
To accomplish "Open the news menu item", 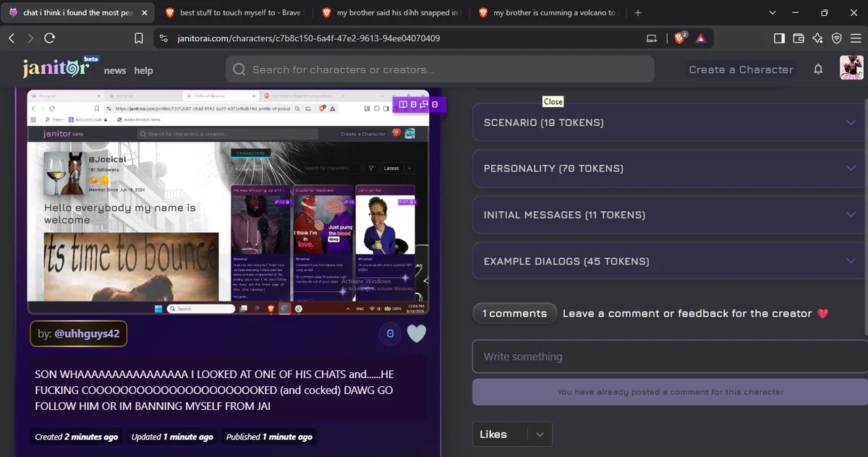I will click(x=115, y=70).
